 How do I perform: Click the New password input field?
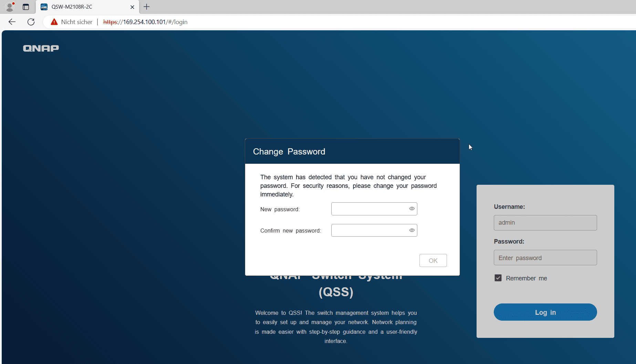tap(374, 209)
